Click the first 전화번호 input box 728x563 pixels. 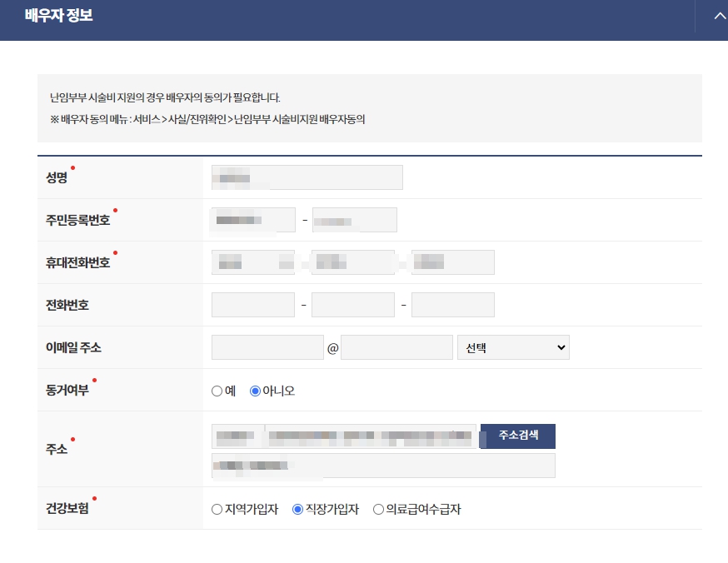(x=252, y=304)
